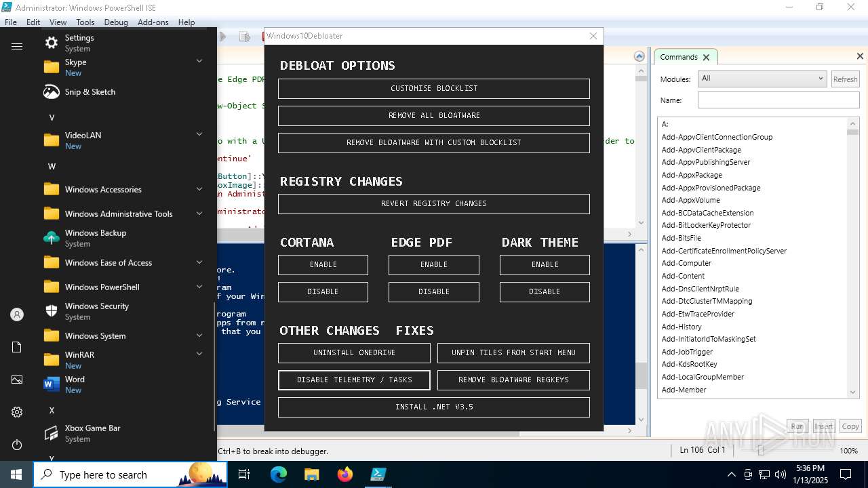Click Revert Registry Changes button
Image resolution: width=868 pixels, height=488 pixels.
[434, 203]
